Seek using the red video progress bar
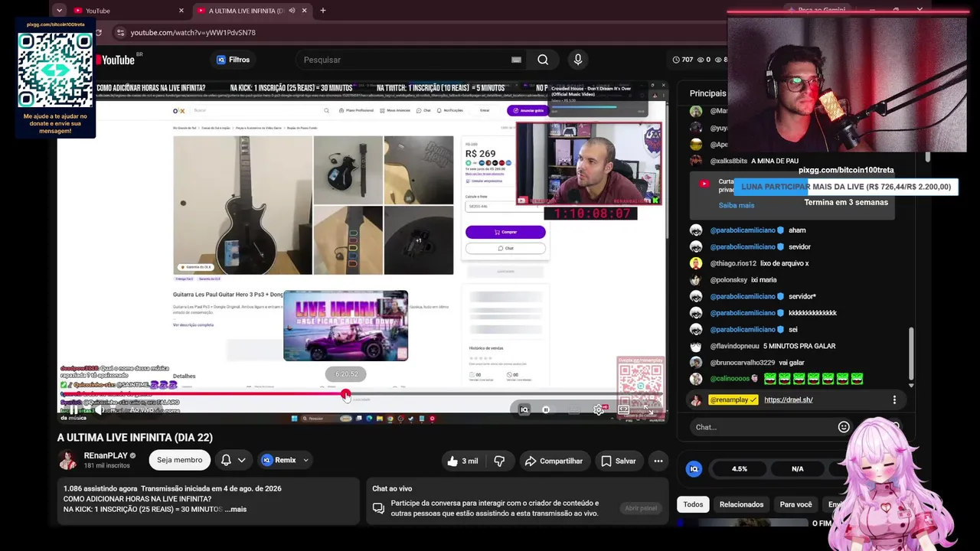Image resolution: width=980 pixels, height=551 pixels. coord(361,395)
